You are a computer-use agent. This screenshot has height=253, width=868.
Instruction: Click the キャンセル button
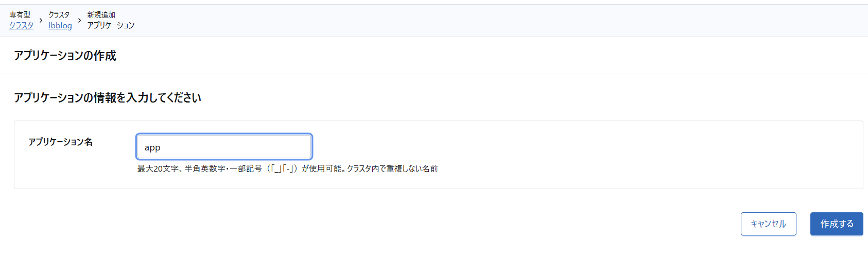[x=768, y=224]
